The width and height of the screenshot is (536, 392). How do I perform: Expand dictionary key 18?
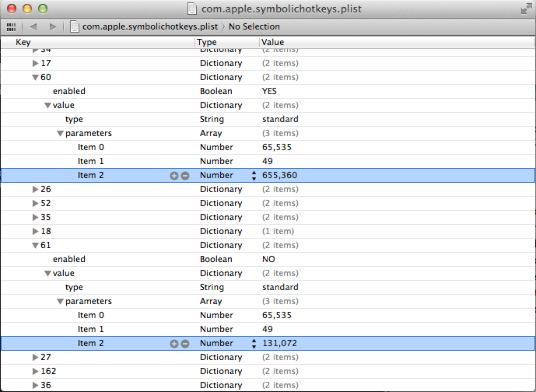(35, 231)
